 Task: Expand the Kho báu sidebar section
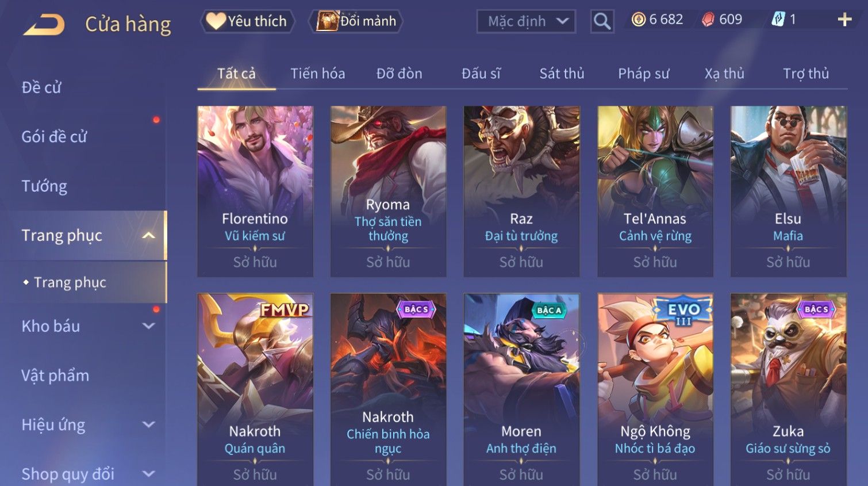pos(148,326)
